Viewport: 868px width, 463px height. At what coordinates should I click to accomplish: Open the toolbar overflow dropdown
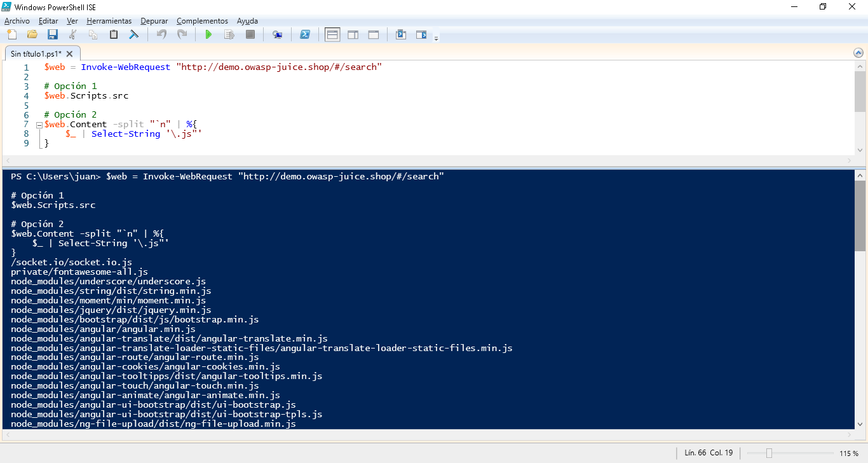point(437,37)
